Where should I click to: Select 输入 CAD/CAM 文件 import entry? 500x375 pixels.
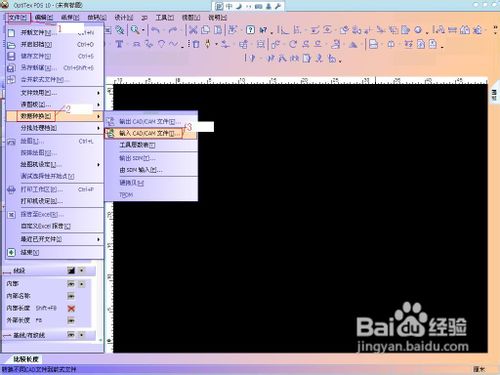pyautogui.click(x=151, y=133)
